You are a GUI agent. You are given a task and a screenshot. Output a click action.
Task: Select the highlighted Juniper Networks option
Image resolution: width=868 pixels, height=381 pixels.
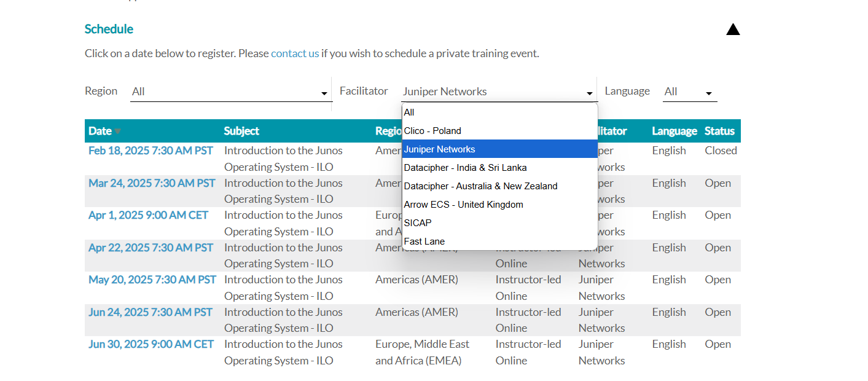[499, 149]
